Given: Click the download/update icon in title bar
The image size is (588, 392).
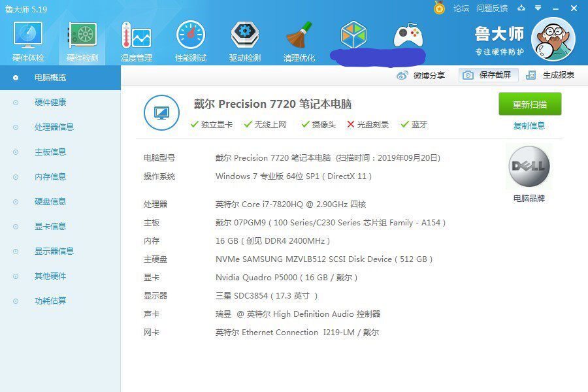Looking at the screenshot, I should coord(521,8).
